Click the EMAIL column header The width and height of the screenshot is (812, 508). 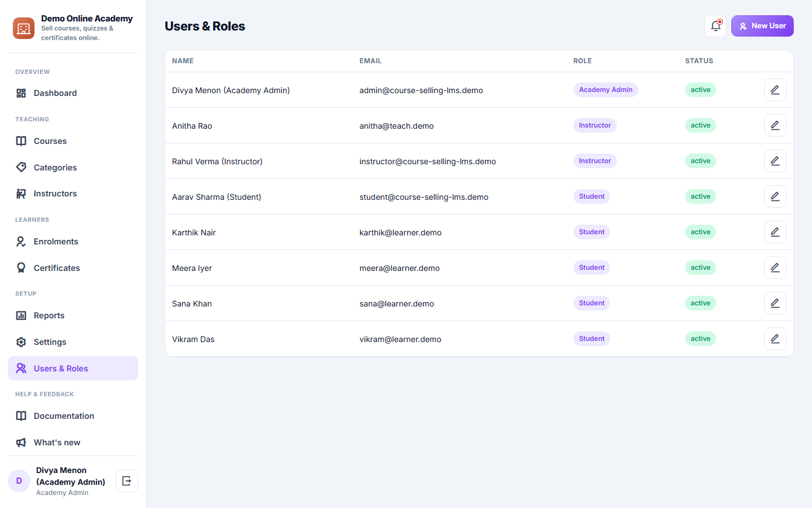[x=370, y=61]
